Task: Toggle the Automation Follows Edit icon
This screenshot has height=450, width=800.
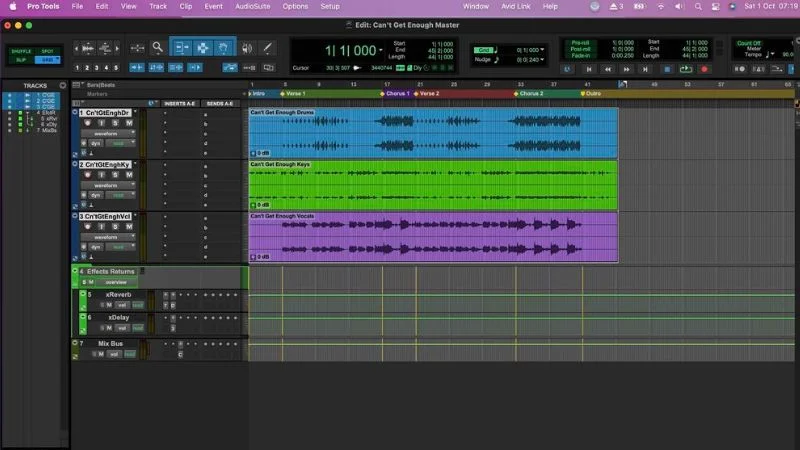Action: pyautogui.click(x=230, y=67)
